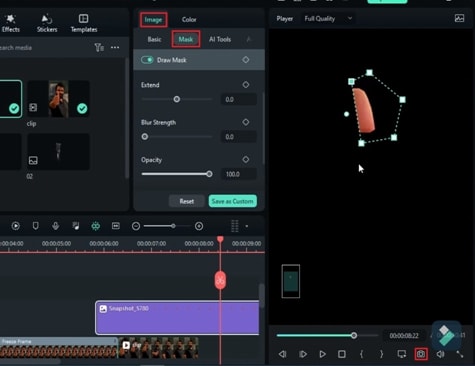Click the media filter icon
Screen dimensions: 475x366
pyautogui.click(x=99, y=48)
